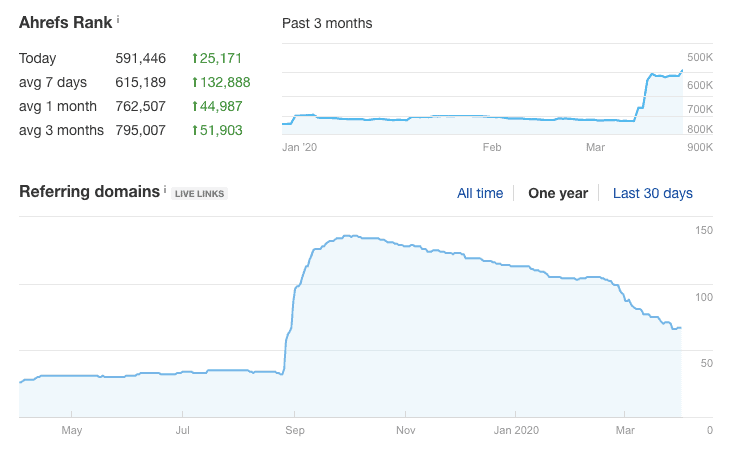This screenshot has width=733, height=449.
Task: Select the avg 1 month value 762,507
Action: [x=141, y=106]
